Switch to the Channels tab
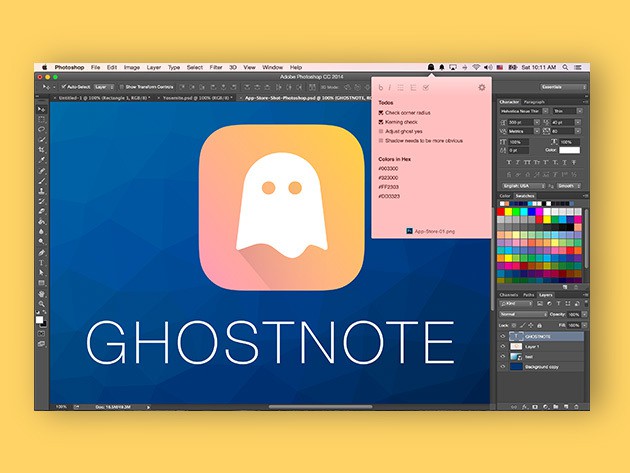This screenshot has height=473, width=630. coord(508,296)
